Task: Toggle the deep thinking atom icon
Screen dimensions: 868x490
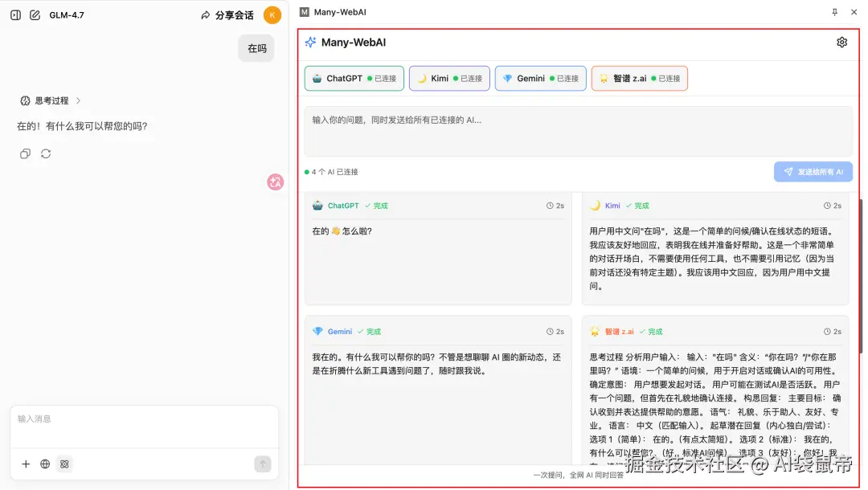Action: pos(64,463)
